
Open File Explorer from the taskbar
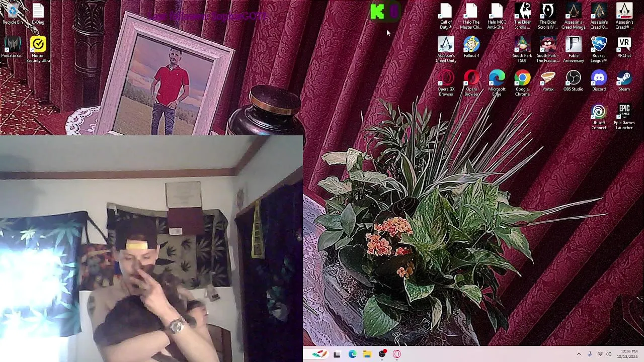coord(367,354)
